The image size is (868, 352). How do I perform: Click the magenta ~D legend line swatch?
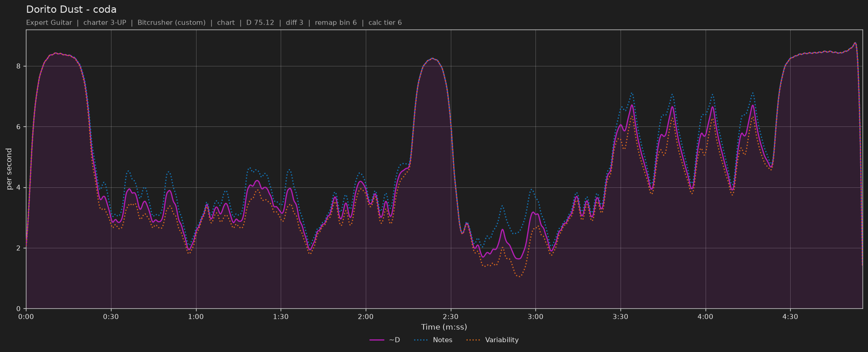click(x=377, y=340)
